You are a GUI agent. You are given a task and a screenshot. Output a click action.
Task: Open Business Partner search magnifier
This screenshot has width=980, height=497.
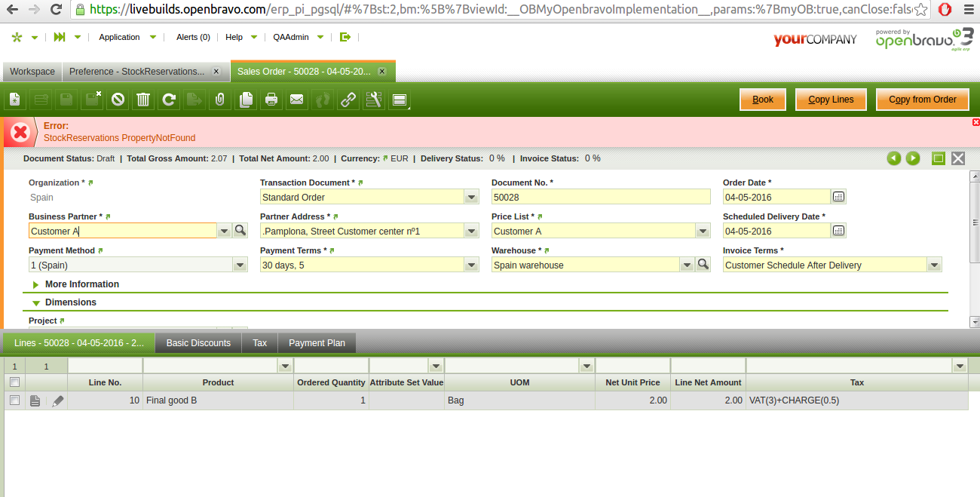point(240,231)
